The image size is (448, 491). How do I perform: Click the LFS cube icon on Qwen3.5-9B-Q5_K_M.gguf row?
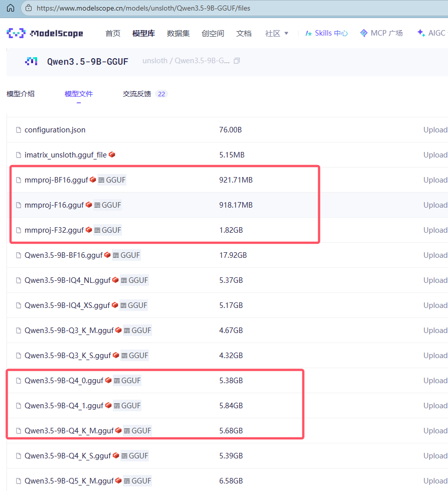point(118,480)
